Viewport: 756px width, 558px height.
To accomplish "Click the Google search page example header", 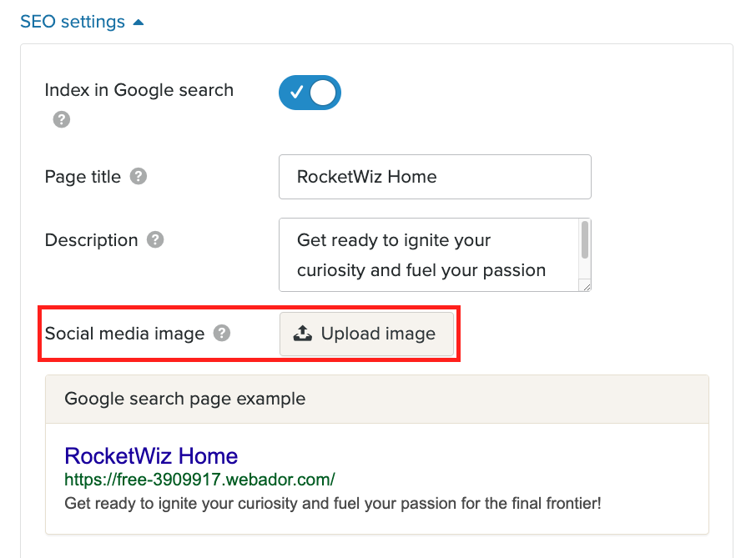I will 185,399.
